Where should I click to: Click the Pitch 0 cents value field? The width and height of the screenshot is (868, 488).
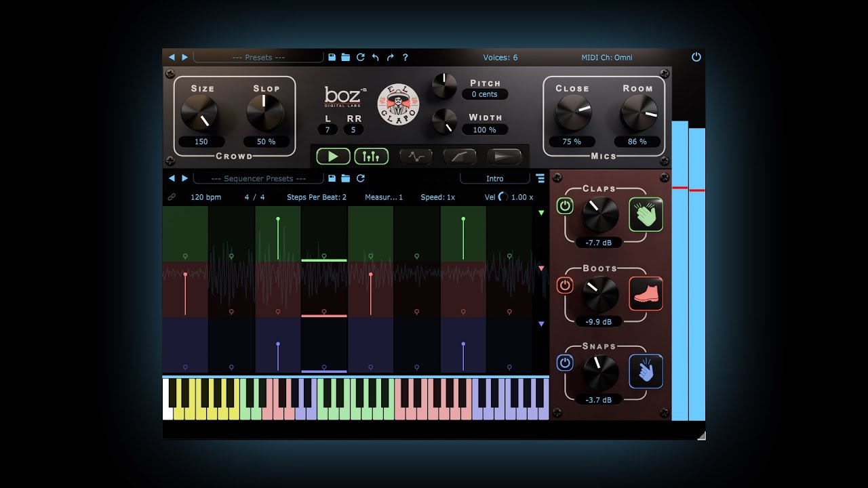click(484, 94)
